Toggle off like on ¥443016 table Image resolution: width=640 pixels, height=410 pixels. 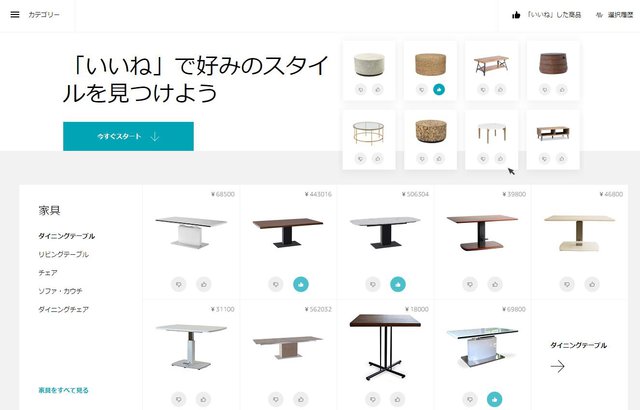[301, 284]
